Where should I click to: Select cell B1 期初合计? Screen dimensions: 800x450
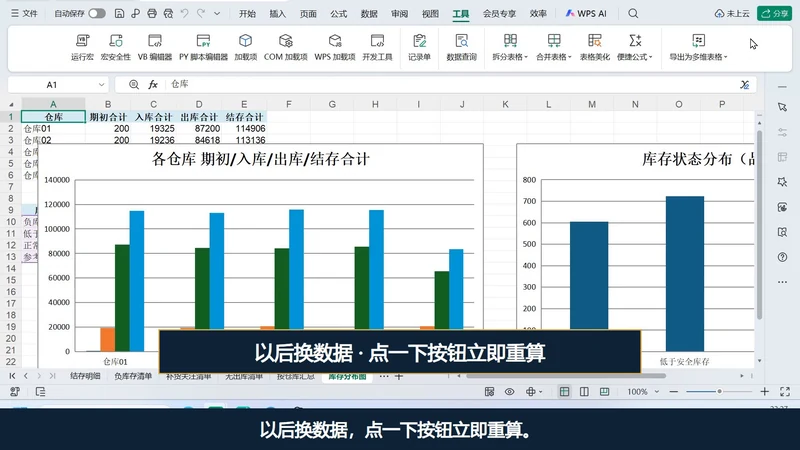(x=108, y=117)
